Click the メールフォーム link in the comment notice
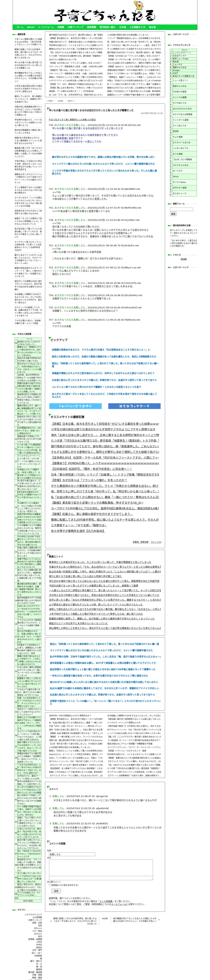This screenshot has height=980, width=210. [119, 904]
